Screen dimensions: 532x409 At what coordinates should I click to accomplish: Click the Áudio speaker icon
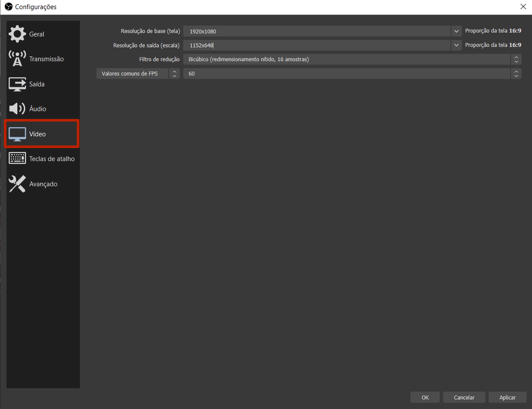pyautogui.click(x=17, y=109)
